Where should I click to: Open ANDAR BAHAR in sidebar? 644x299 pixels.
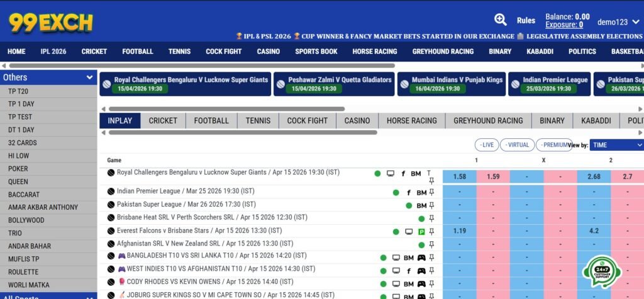coord(48,246)
